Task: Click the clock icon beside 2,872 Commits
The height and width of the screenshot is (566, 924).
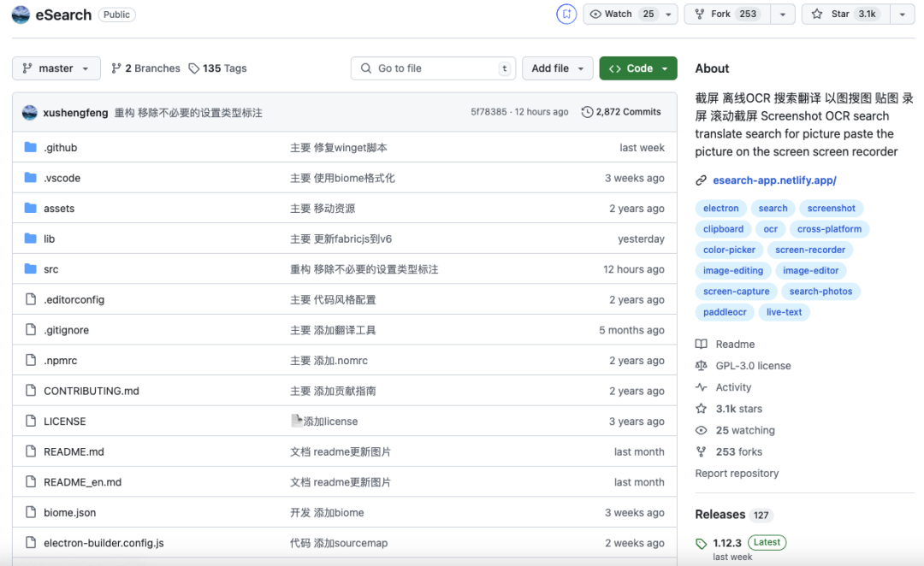Action: point(587,112)
